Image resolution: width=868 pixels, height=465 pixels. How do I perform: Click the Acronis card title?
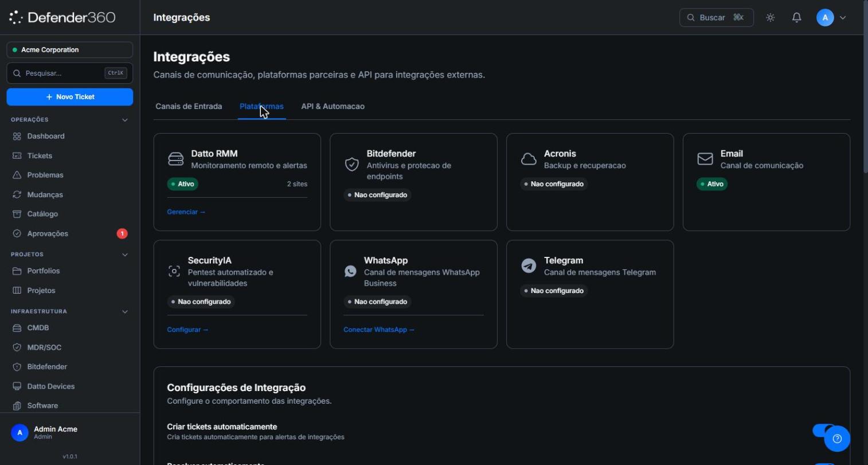tap(560, 154)
